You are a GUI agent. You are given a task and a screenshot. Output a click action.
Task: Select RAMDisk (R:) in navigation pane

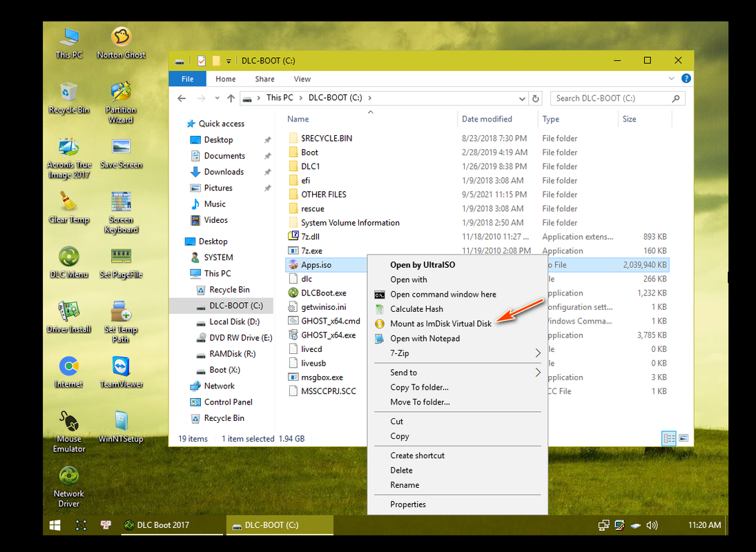click(232, 354)
